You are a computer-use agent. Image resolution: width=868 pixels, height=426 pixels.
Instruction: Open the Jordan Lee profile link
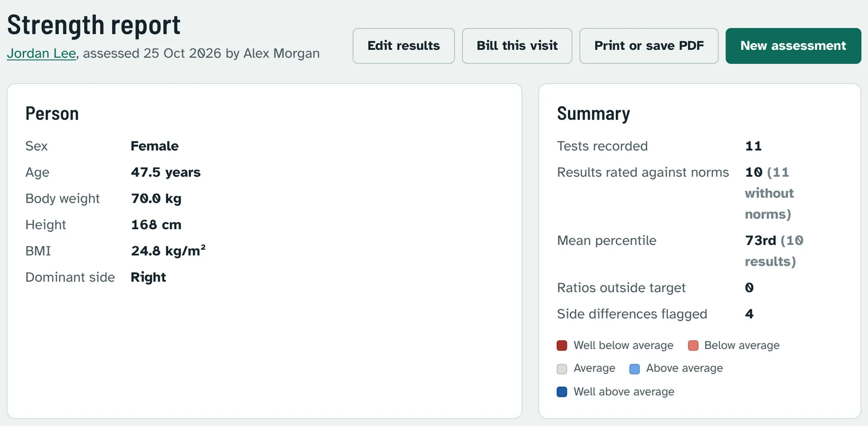coord(41,53)
